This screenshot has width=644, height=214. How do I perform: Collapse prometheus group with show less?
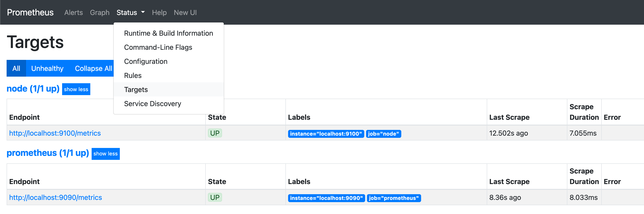click(105, 154)
